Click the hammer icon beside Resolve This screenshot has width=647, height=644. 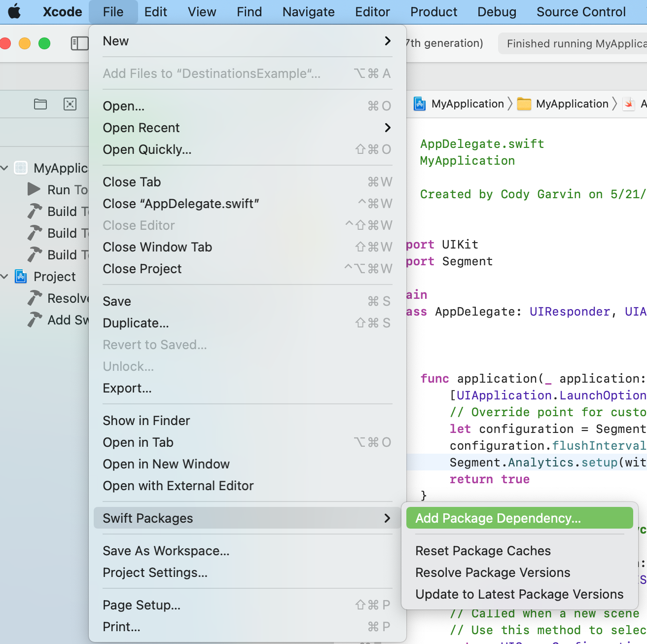[x=35, y=298]
